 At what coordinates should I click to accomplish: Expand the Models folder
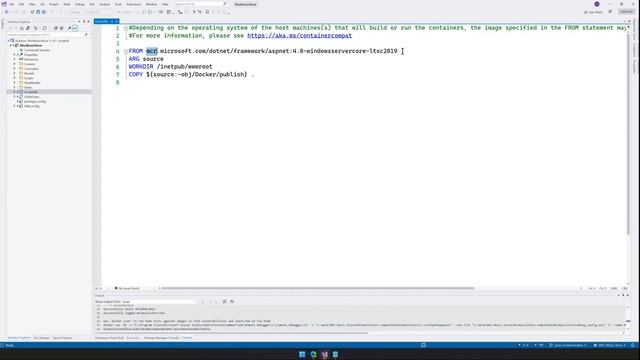[14, 73]
